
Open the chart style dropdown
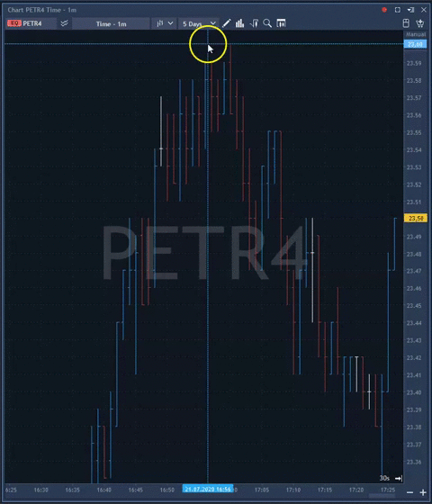click(164, 23)
